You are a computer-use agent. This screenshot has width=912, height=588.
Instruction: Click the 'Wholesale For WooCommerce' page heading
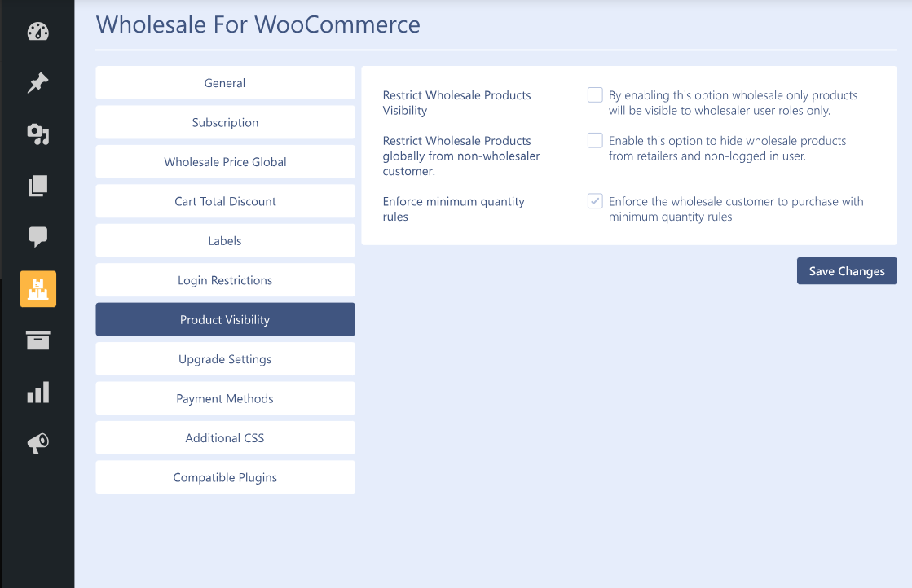click(258, 24)
